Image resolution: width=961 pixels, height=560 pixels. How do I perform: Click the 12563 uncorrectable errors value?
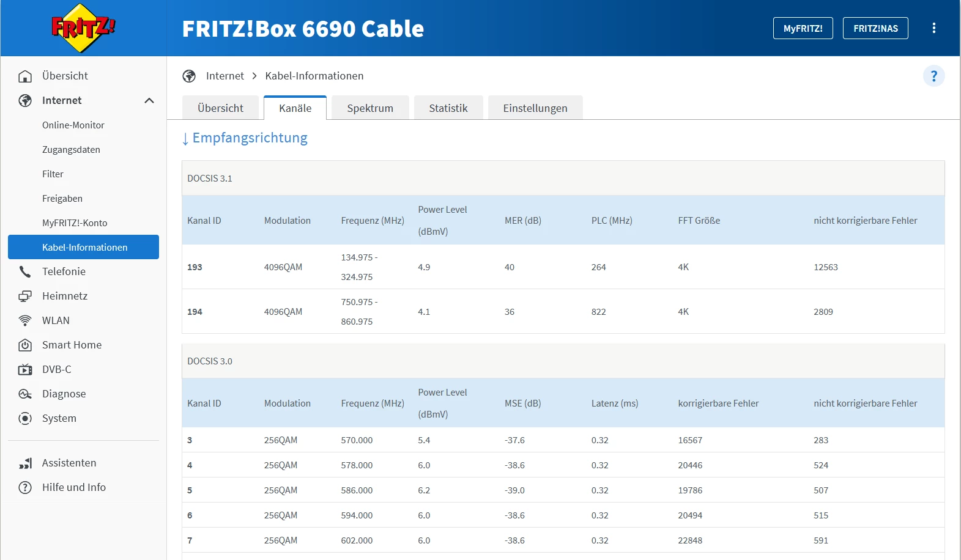click(x=826, y=267)
